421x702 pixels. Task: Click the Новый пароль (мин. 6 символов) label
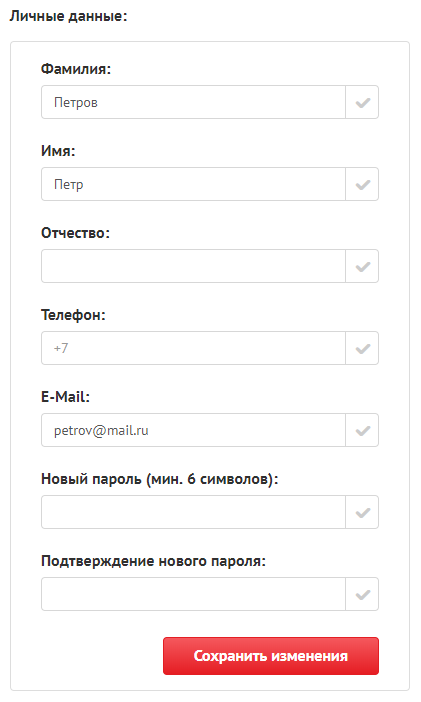click(x=159, y=479)
